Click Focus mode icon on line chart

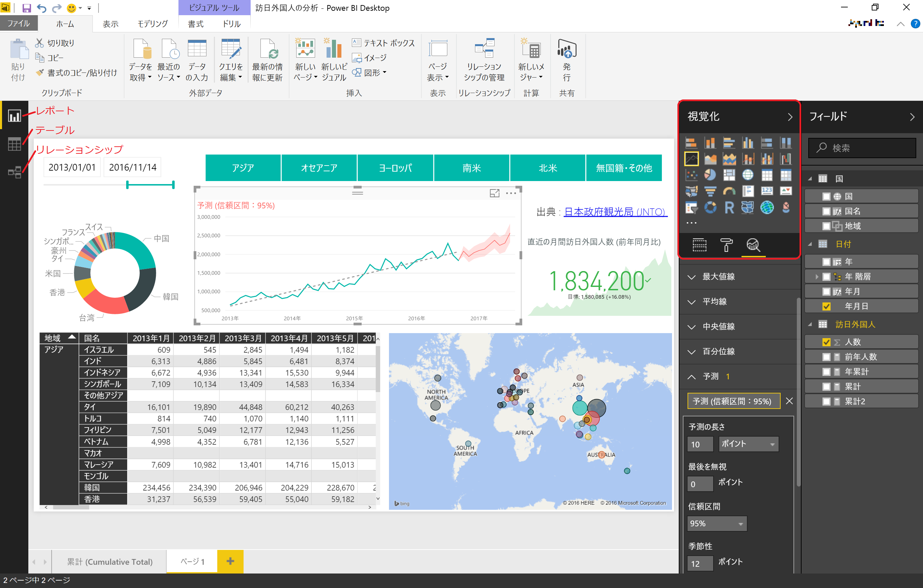point(495,193)
